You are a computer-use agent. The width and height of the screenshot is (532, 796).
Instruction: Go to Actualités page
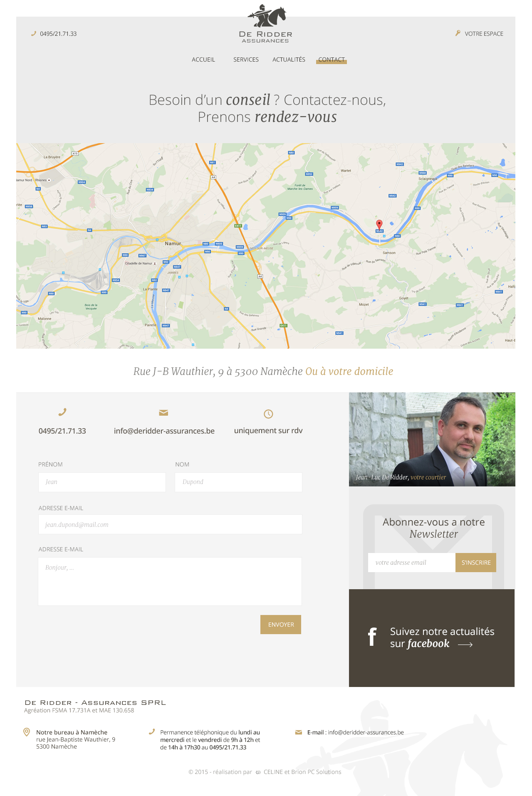click(x=289, y=60)
